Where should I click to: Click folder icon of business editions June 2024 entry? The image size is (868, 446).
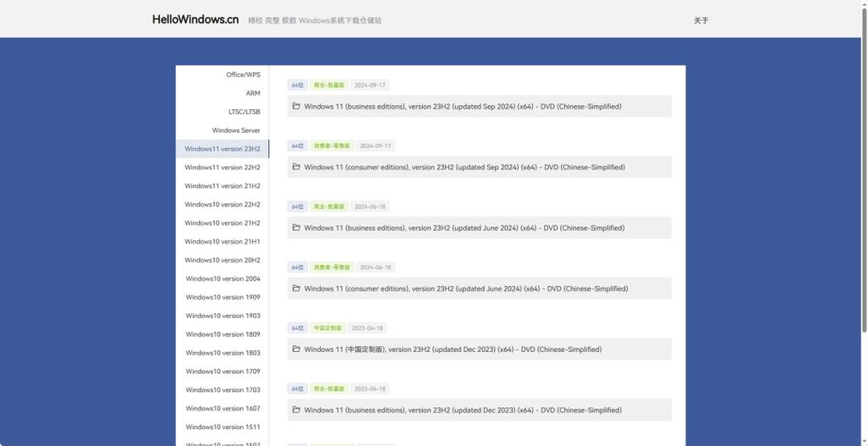coord(296,228)
